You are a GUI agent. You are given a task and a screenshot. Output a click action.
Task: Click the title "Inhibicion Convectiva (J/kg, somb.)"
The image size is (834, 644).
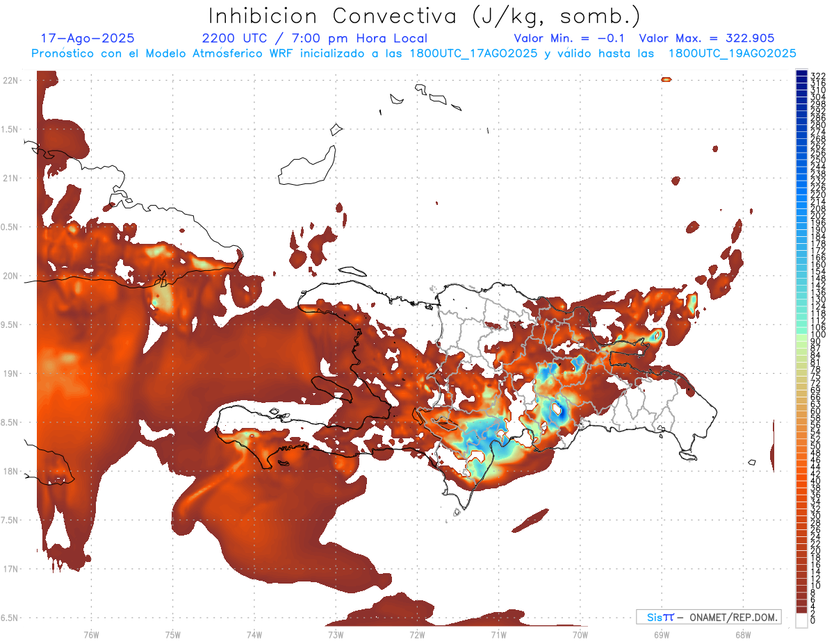pyautogui.click(x=424, y=16)
